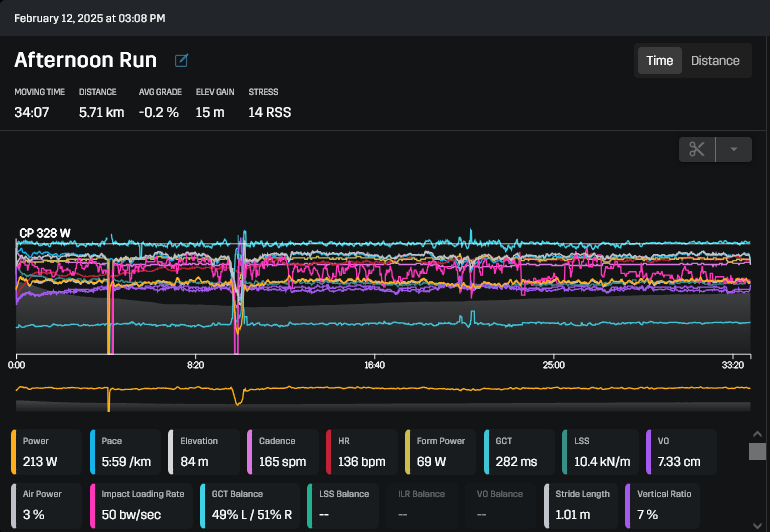The height and width of the screenshot is (532, 770).
Task: Click the orange power overview mini chart
Action: coord(383,397)
